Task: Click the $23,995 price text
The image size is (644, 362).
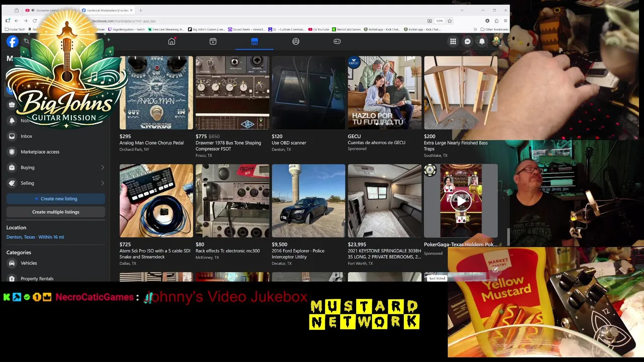Action: [x=357, y=244]
